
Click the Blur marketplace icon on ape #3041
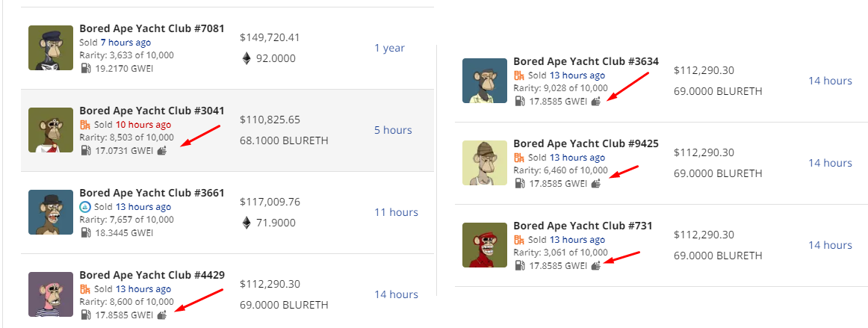[x=85, y=125]
